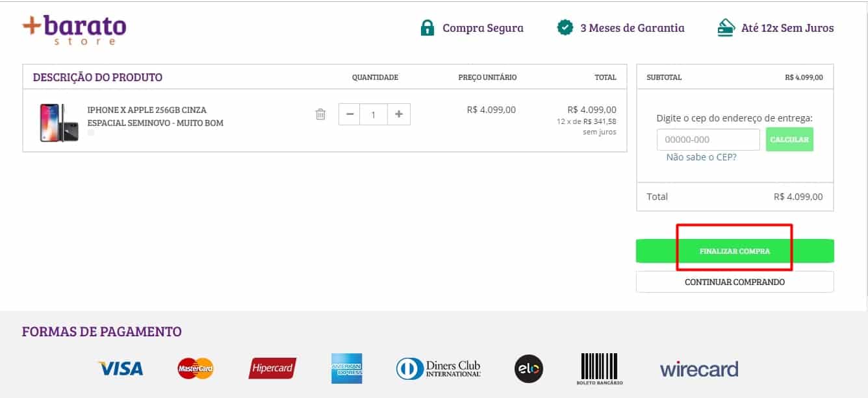Viewport: 868px width, 398px height.
Task: Click the wirecard logo
Action: [x=699, y=369]
